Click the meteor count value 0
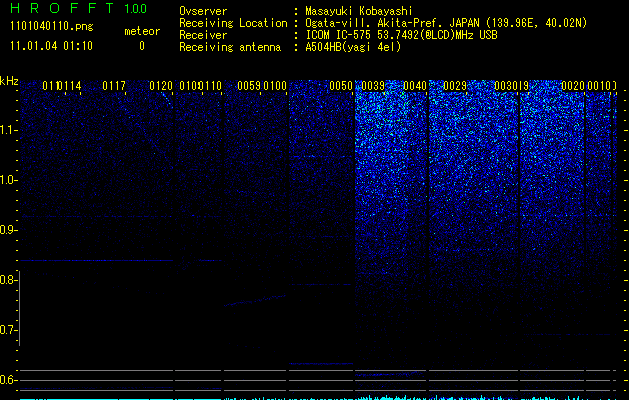This screenshot has width=629, height=400. tap(142, 46)
